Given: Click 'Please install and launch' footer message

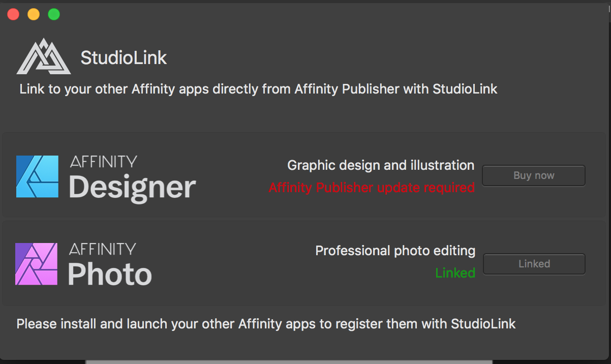Looking at the screenshot, I should [x=266, y=324].
